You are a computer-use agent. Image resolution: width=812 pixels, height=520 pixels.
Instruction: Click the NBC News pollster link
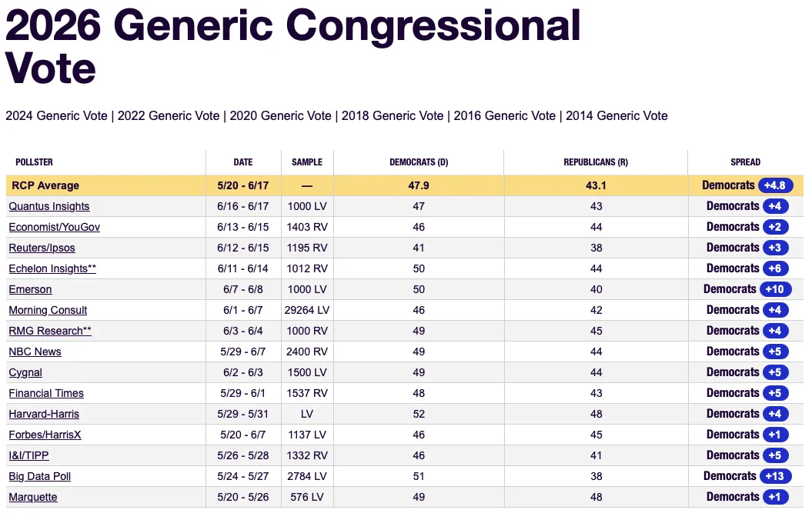tap(35, 352)
